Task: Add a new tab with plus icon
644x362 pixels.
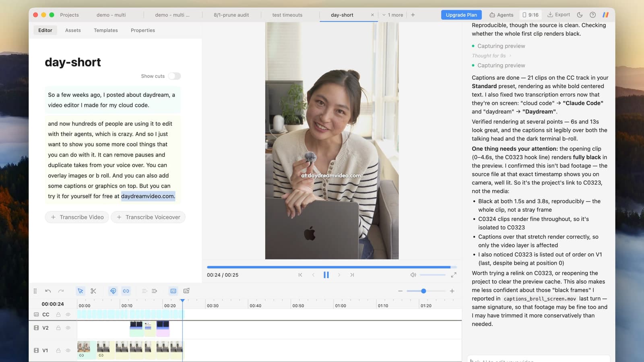Action: 413,15
